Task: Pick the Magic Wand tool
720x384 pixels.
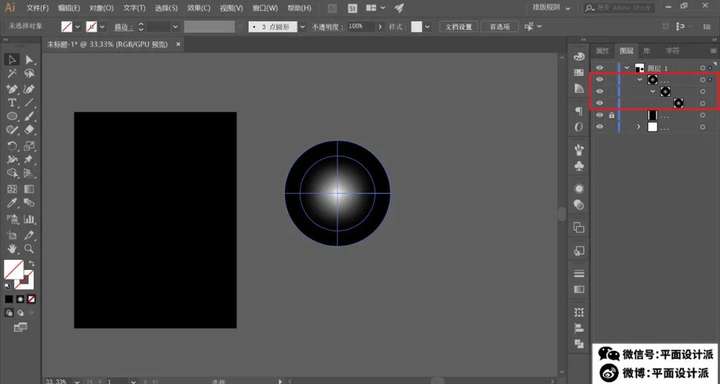Action: point(12,74)
